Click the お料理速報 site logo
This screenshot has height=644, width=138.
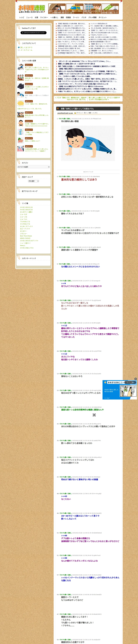[32, 9]
